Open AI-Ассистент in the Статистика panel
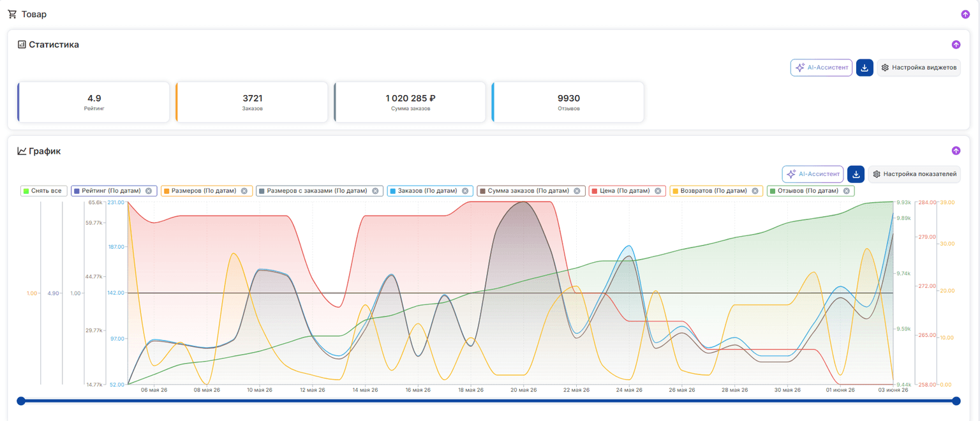Screen dimensions: 980x421 click(x=821, y=68)
